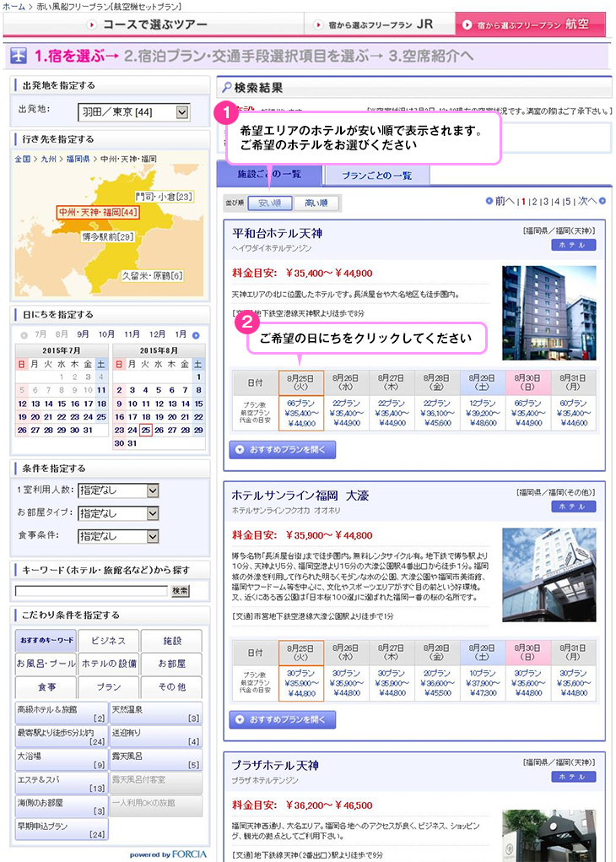The width and height of the screenshot is (616, 862).
Task: Select the 宿から選ぶフリープラン 航空 tab
Action: pos(531,24)
